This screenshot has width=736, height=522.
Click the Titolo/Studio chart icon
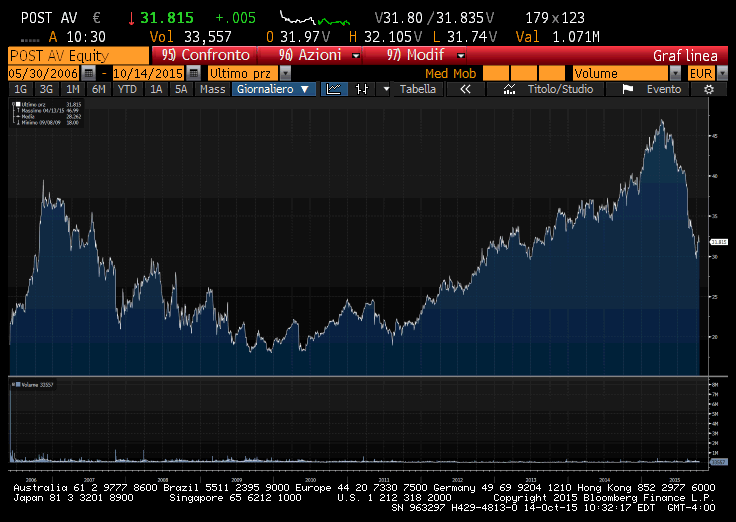point(509,89)
